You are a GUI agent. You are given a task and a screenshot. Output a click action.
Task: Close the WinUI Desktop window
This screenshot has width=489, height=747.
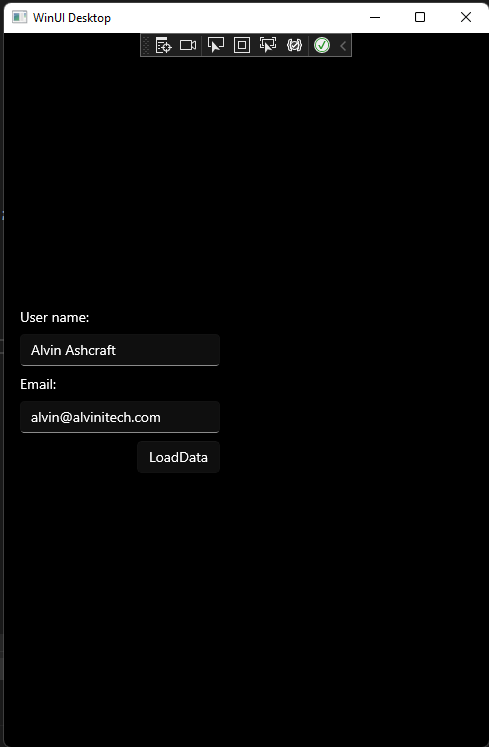(x=466, y=17)
